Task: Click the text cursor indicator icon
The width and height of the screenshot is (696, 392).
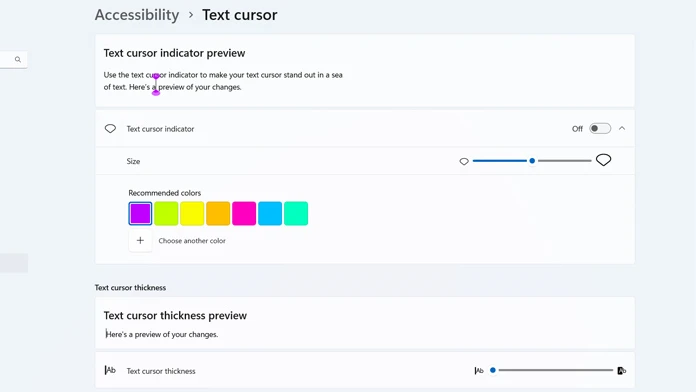Action: 110,129
